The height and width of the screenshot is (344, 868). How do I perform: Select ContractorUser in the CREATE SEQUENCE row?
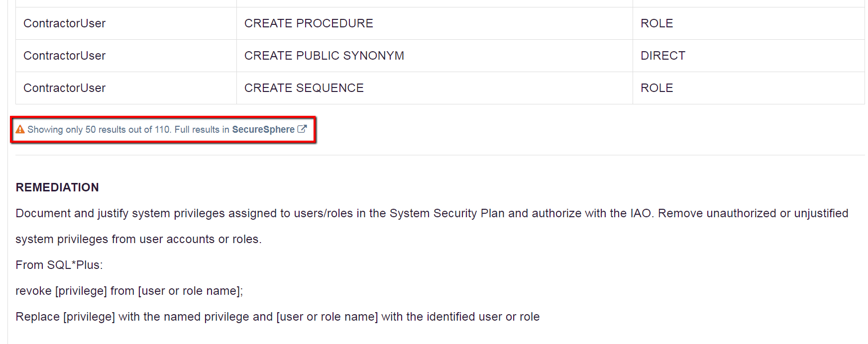[65, 88]
